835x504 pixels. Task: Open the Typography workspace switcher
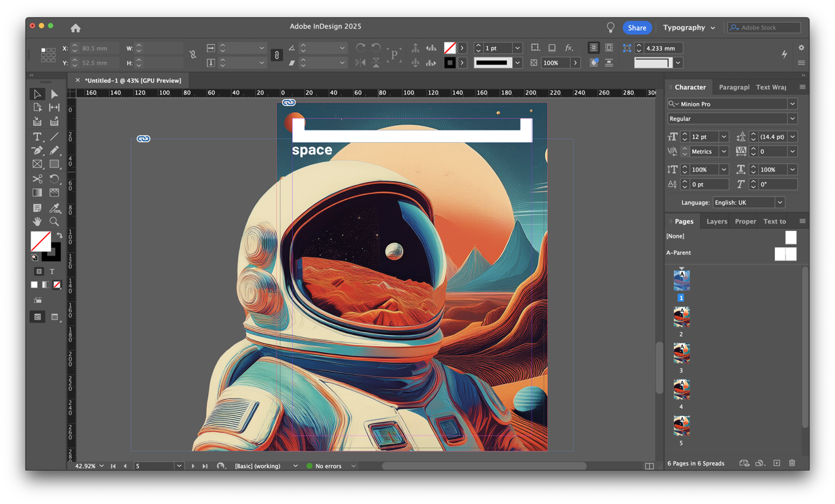click(x=689, y=27)
